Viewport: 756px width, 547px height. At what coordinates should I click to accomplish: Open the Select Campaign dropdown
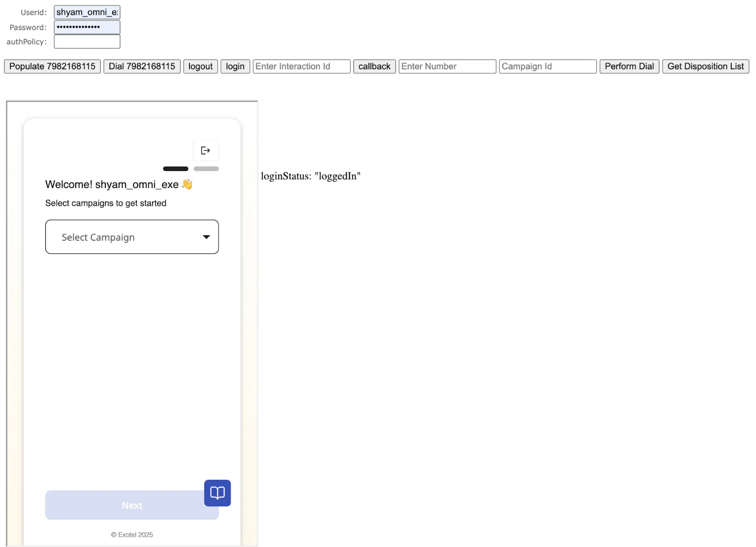[x=132, y=237]
